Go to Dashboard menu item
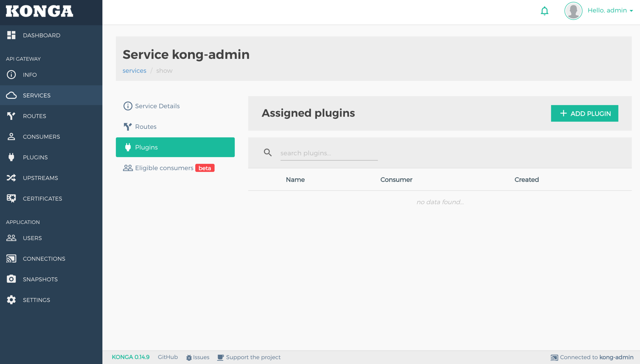 click(51, 35)
